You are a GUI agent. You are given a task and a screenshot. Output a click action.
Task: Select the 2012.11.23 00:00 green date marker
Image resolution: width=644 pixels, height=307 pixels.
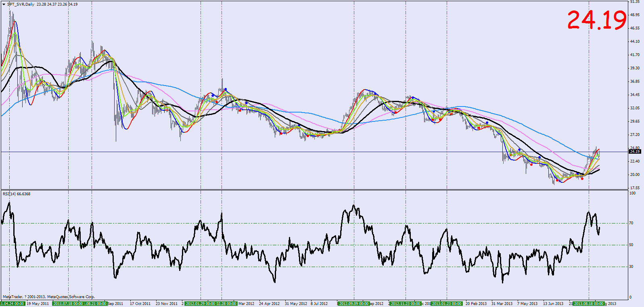tap(406, 304)
